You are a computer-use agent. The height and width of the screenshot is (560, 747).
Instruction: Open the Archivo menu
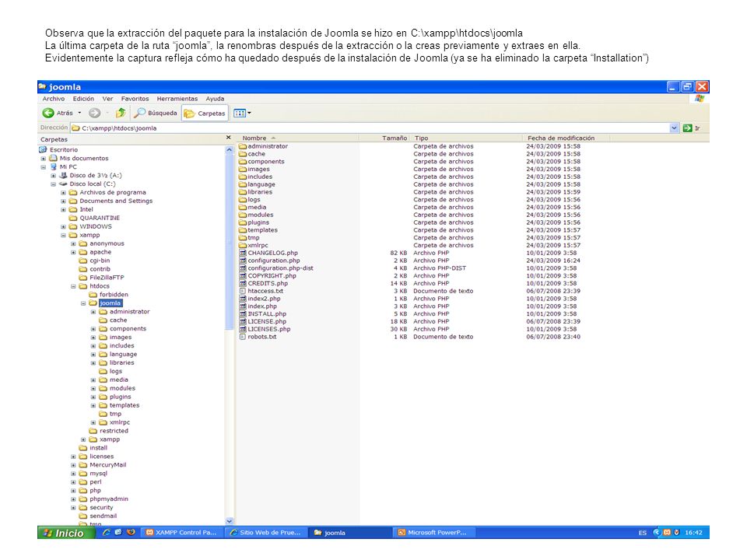click(x=54, y=99)
